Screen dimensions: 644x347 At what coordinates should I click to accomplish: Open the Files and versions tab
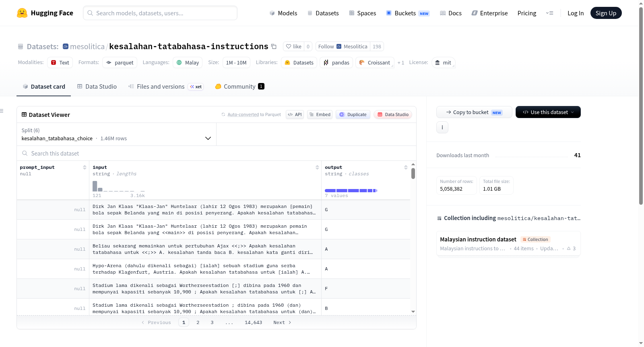coord(166,86)
